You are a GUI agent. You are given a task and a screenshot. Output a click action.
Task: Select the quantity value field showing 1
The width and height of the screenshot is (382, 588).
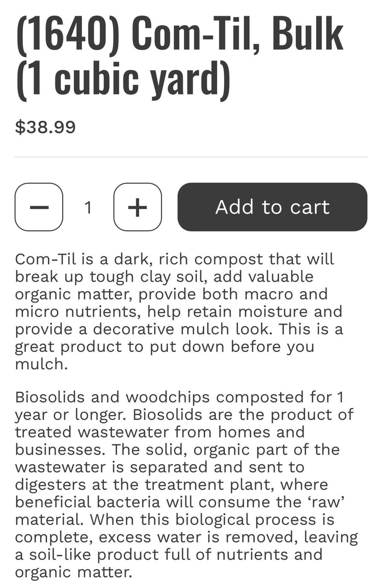(x=88, y=207)
